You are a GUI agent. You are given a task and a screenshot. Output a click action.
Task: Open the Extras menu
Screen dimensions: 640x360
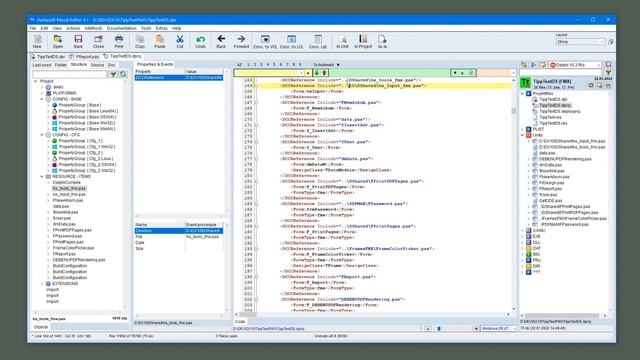tap(162, 28)
